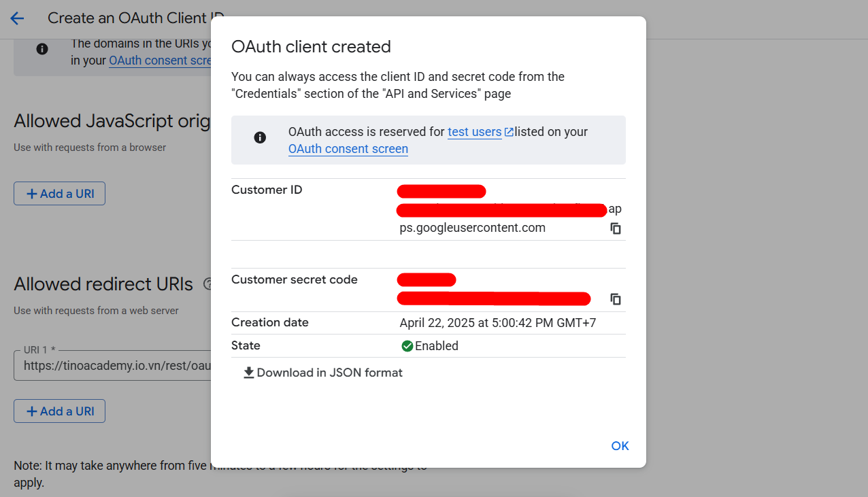
Task: Open the background page OAuth consent screen link
Action: pos(161,61)
